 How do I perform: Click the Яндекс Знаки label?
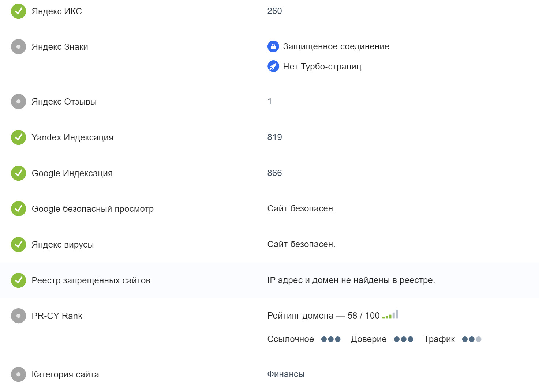[60, 47]
